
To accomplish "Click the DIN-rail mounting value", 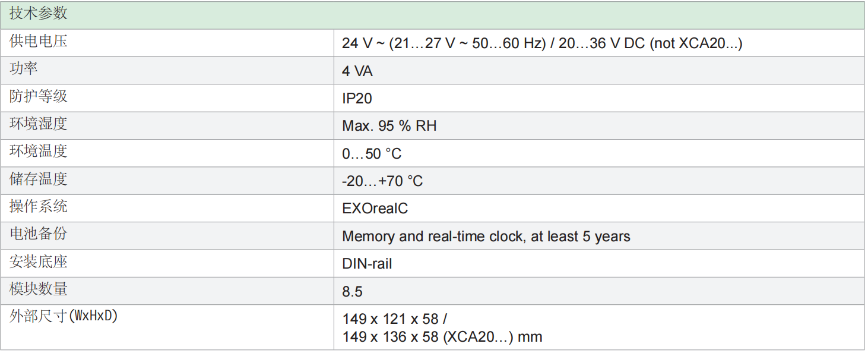I will coord(367,264).
